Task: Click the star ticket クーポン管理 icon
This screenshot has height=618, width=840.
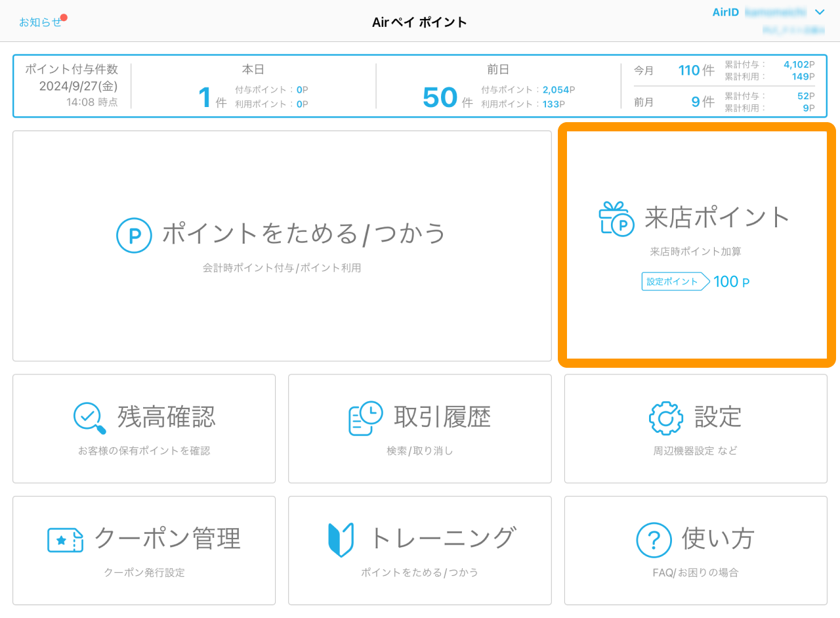Action: 66,540
